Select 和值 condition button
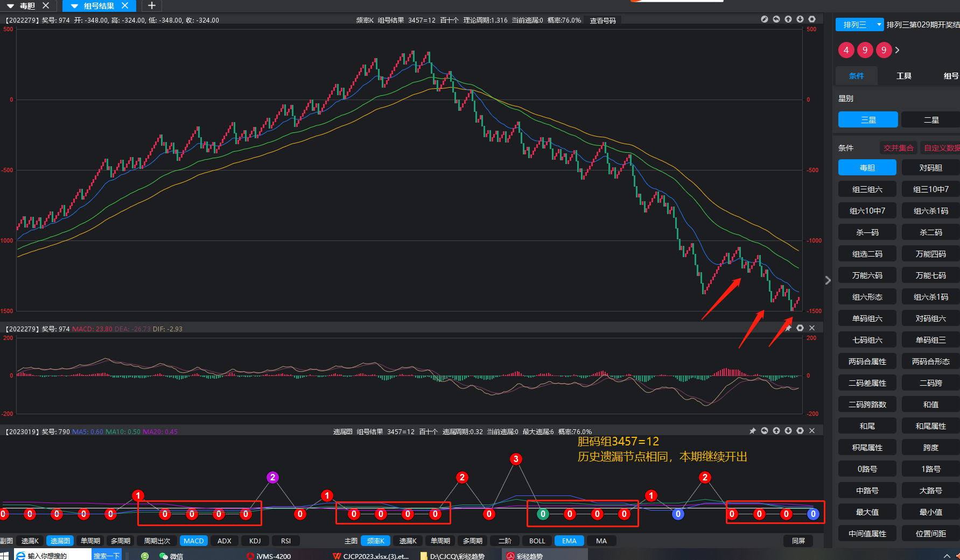The height and width of the screenshot is (560, 960). click(x=931, y=405)
